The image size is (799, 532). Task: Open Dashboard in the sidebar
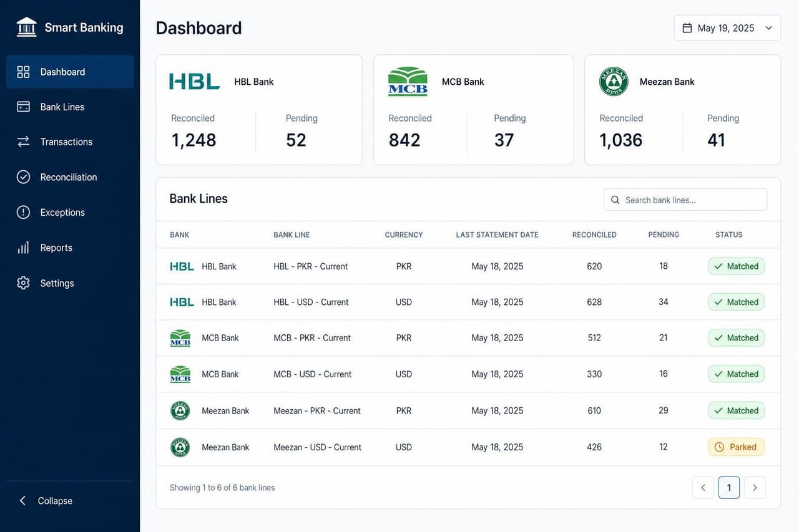70,72
